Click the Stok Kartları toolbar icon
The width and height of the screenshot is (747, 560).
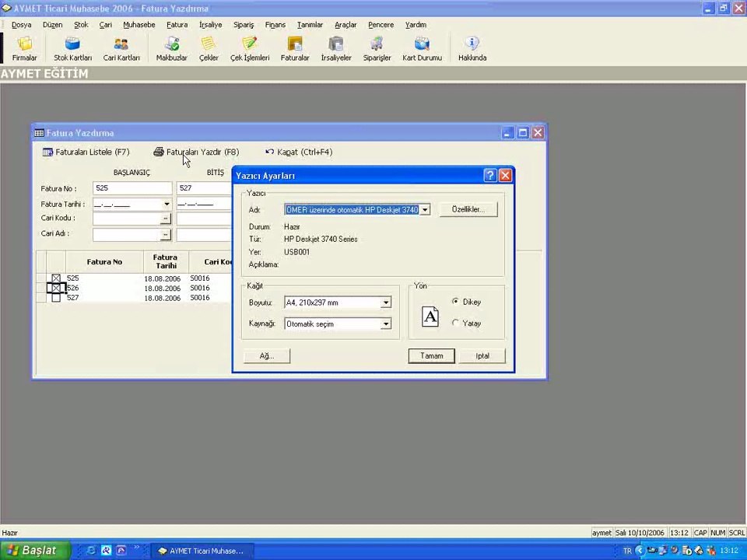(72, 48)
